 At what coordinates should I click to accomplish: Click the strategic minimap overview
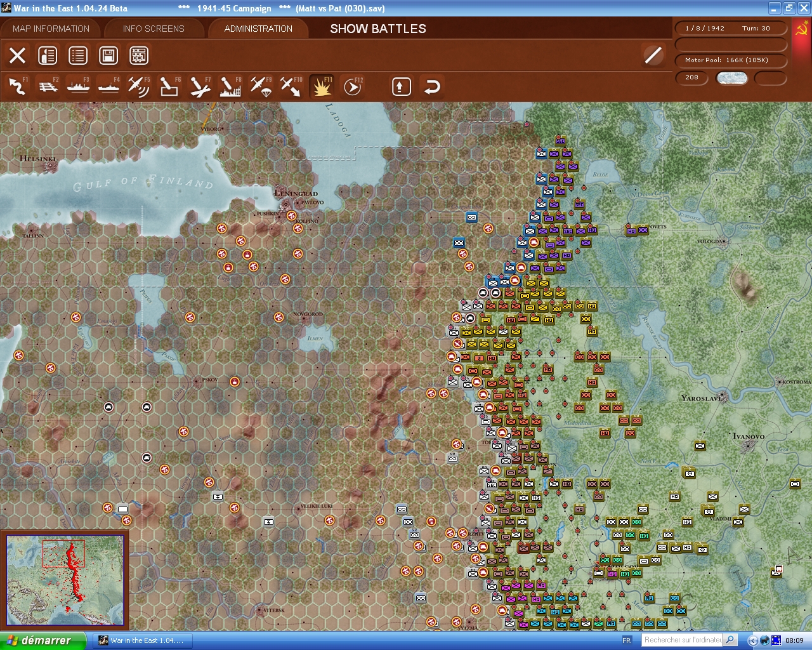[x=65, y=581]
